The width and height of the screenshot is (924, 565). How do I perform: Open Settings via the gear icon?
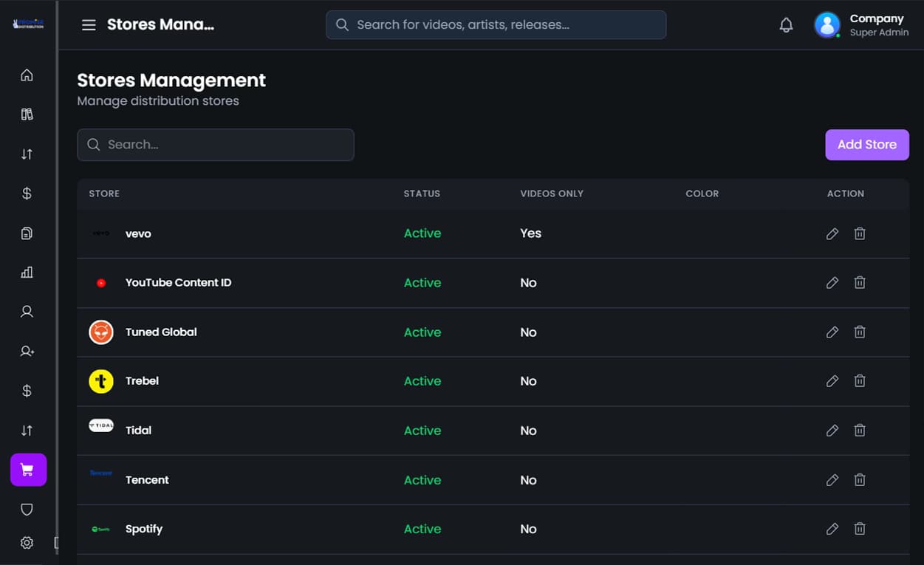(x=27, y=542)
